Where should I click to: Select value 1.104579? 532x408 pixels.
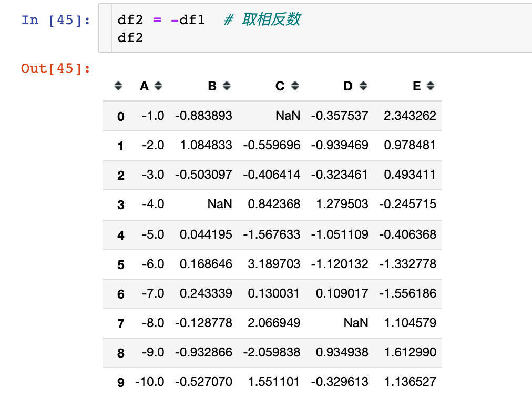pos(410,322)
